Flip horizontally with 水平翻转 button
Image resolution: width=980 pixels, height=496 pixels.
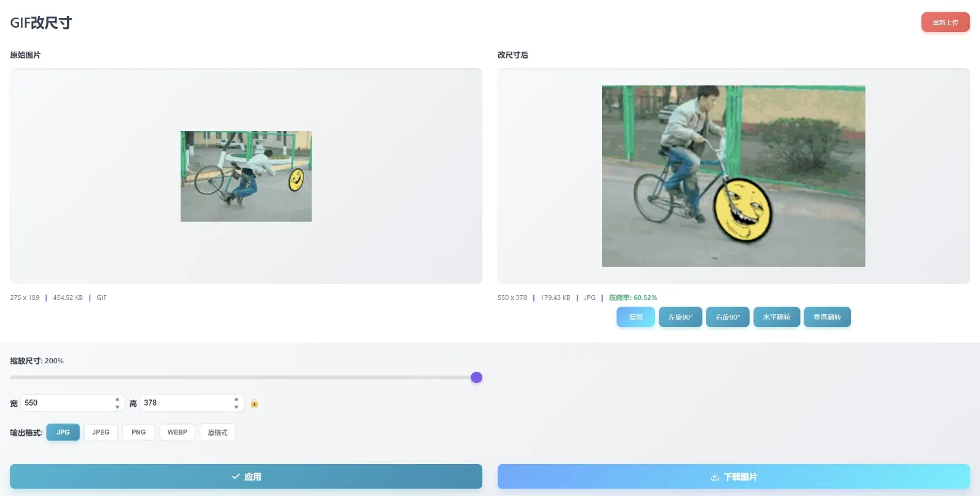tap(777, 317)
